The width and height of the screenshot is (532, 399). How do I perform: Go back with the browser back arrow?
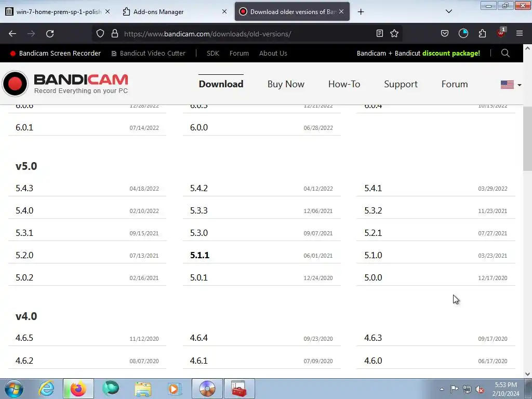(12, 34)
